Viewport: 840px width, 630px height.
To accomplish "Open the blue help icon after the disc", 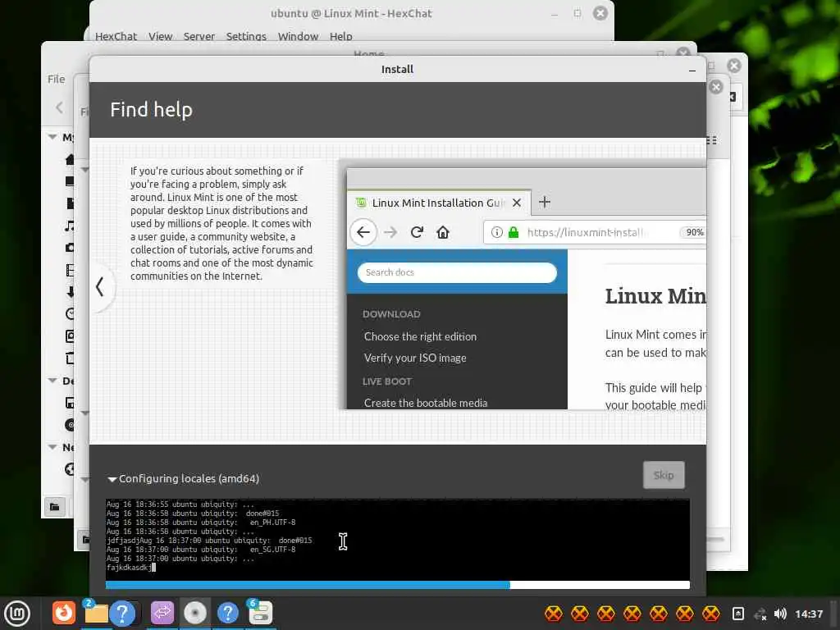I will tap(228, 613).
